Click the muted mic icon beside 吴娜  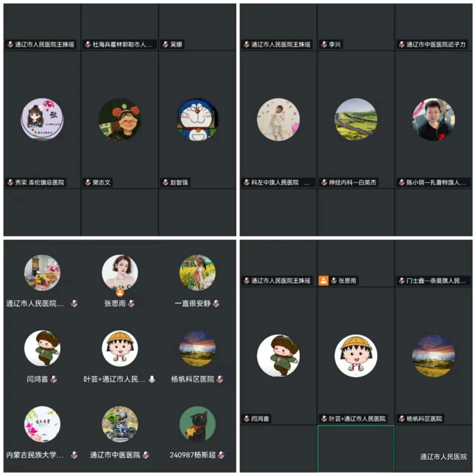(x=165, y=45)
